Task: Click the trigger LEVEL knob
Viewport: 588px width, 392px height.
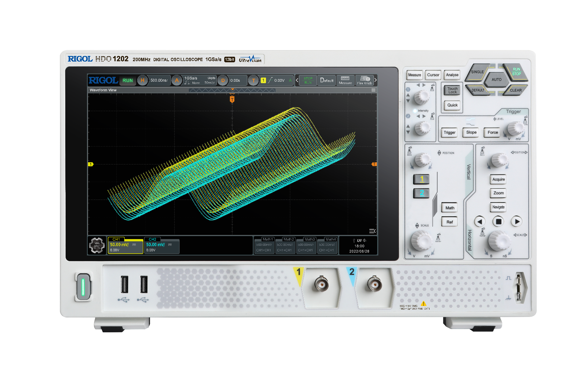Action: (516, 129)
